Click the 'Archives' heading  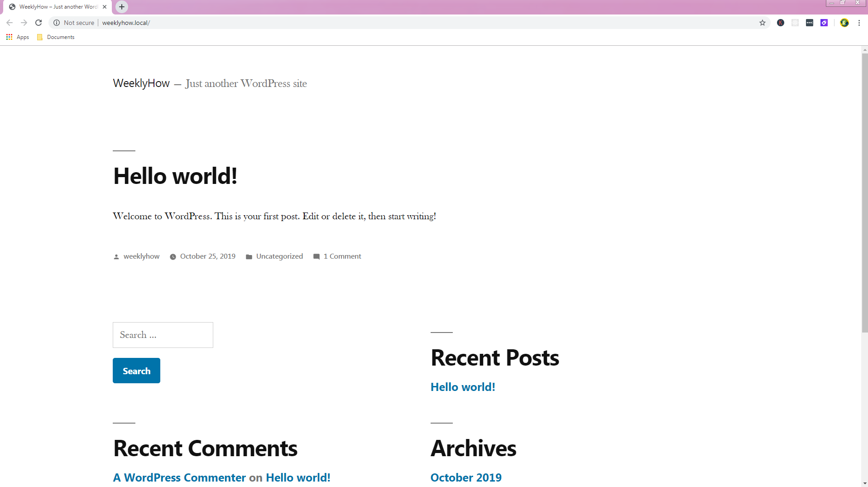click(473, 448)
